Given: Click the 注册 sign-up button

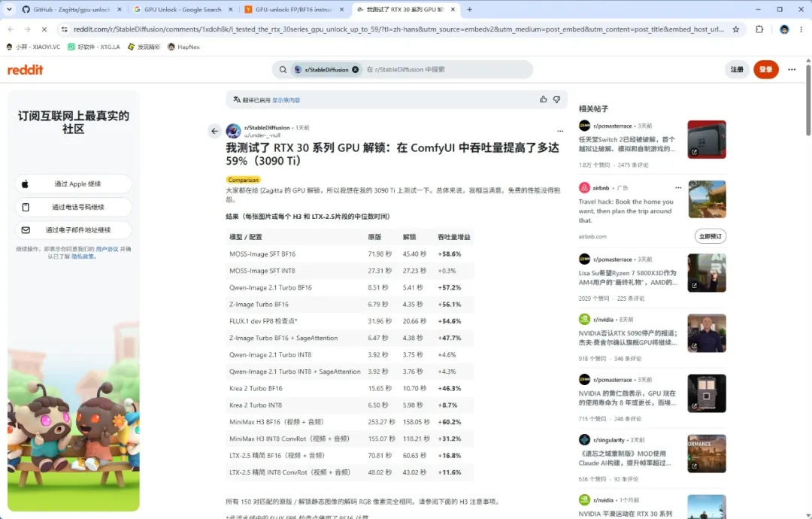Looking at the screenshot, I should point(737,69).
